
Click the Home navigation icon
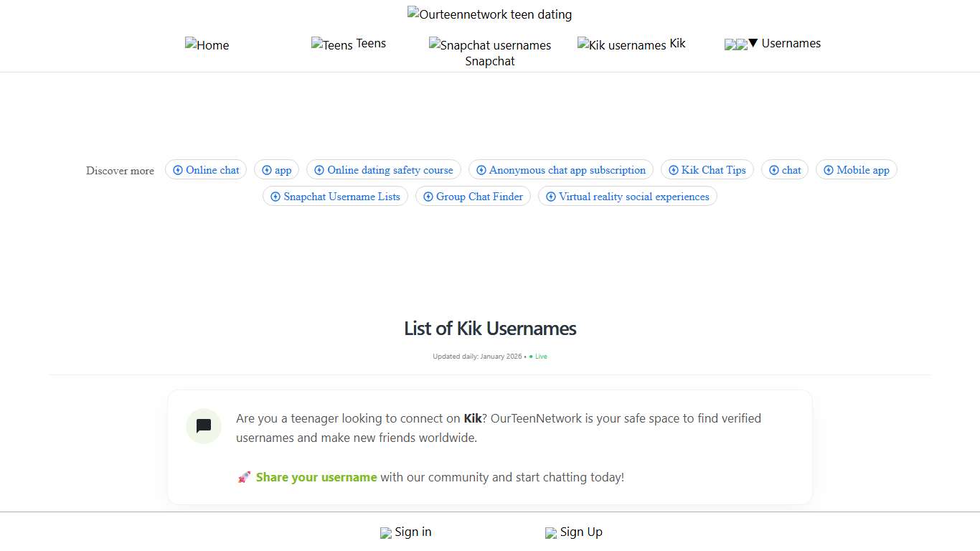190,44
